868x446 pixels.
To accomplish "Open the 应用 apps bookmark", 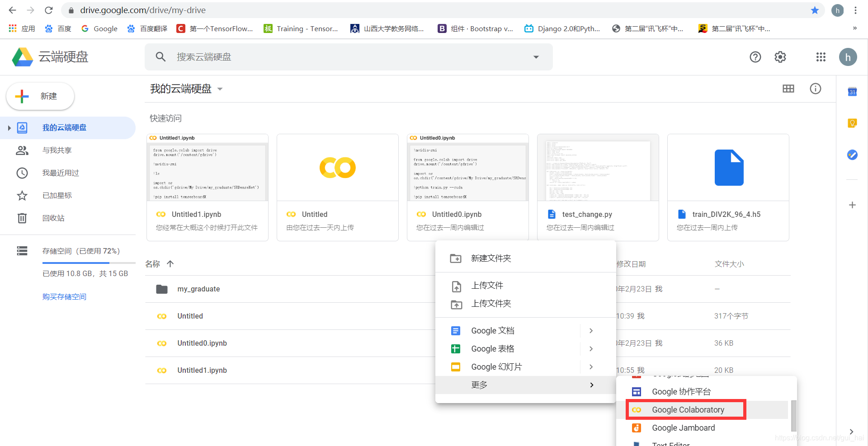I will point(22,28).
